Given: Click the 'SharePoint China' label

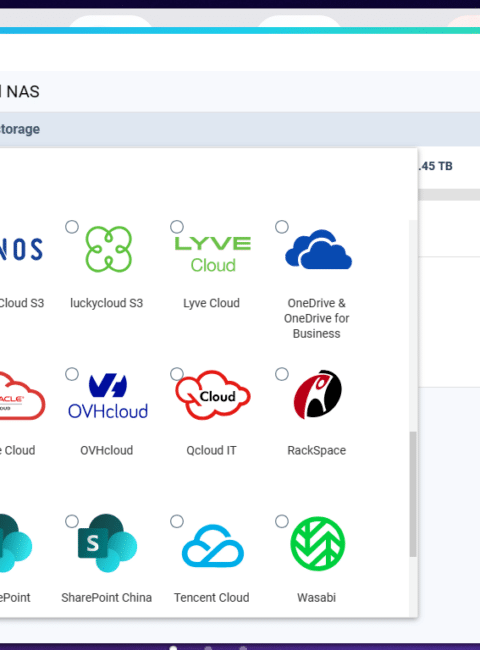Looking at the screenshot, I should 107,598.
